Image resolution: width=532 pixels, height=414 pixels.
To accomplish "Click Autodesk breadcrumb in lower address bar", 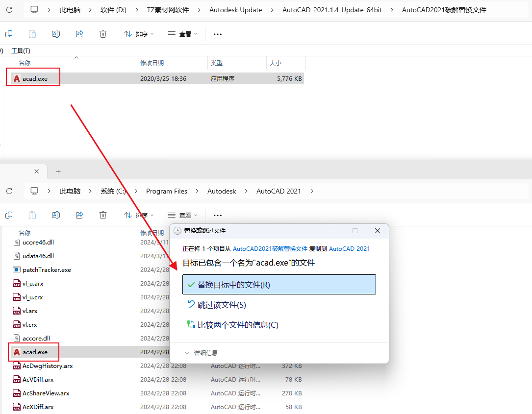I will click(x=222, y=191).
